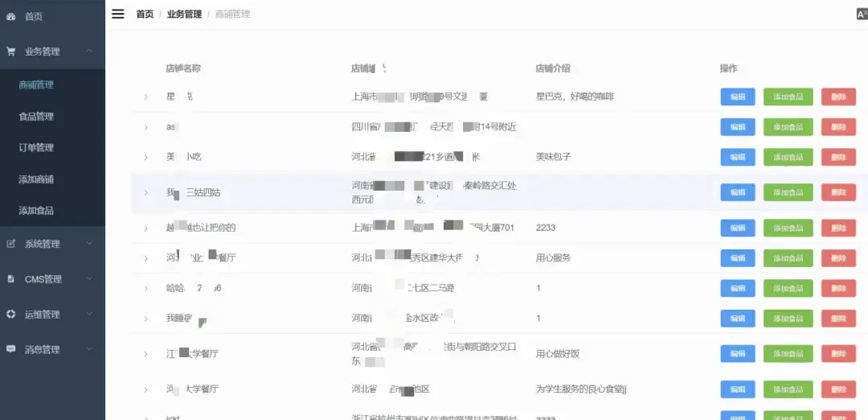Expand the 美味包子 row chevron
Image resolution: width=868 pixels, height=420 pixels.
pos(146,158)
